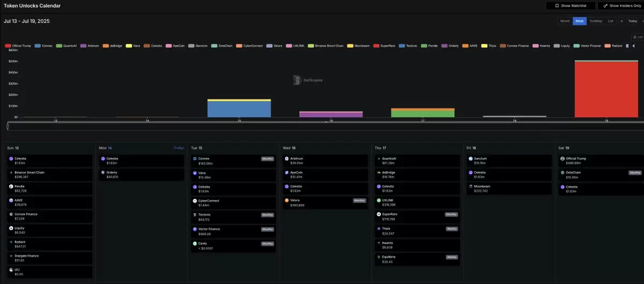Screen dimensions: 644x284
Task: Click the AAVE token logo on Sunday
Action: [11, 200]
